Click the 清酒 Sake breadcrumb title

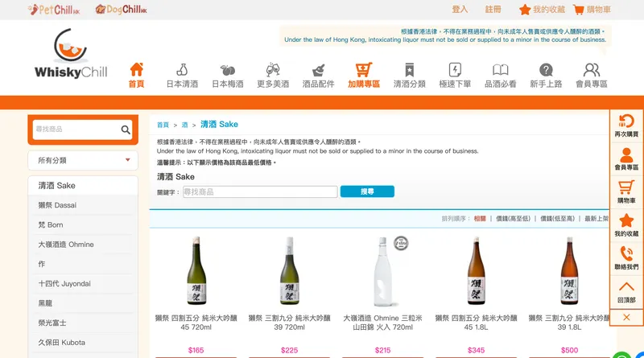tap(219, 124)
